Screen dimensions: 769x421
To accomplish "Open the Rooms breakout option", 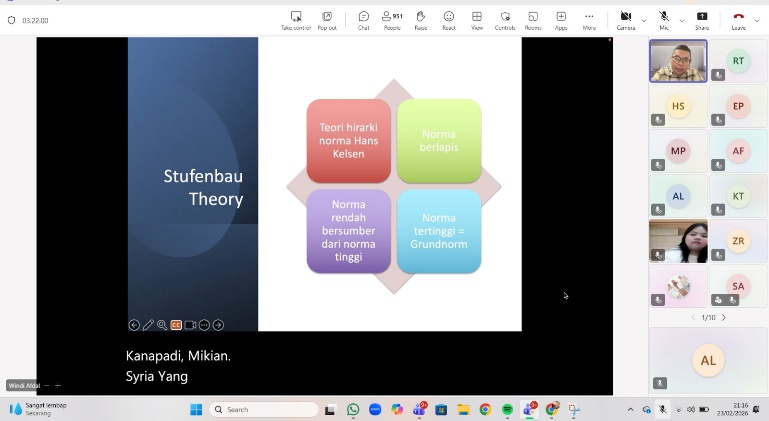I will tap(533, 19).
